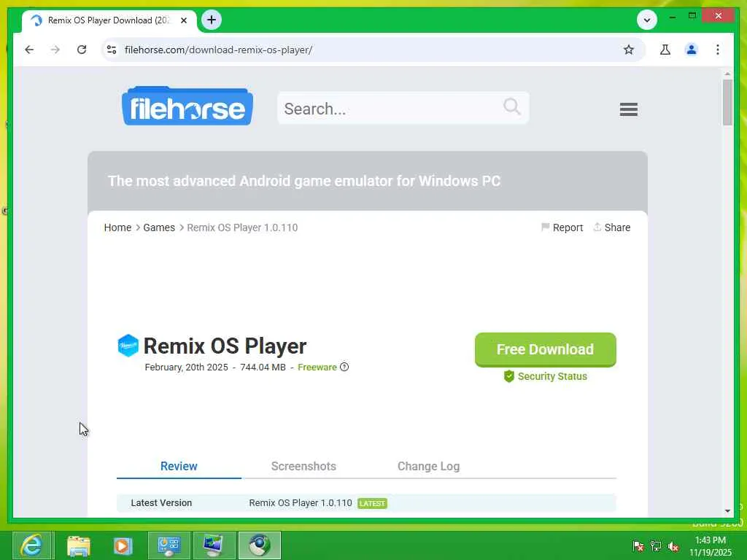Expand the tab search dropdown
Screen dimensions: 747x560
(x=647, y=20)
